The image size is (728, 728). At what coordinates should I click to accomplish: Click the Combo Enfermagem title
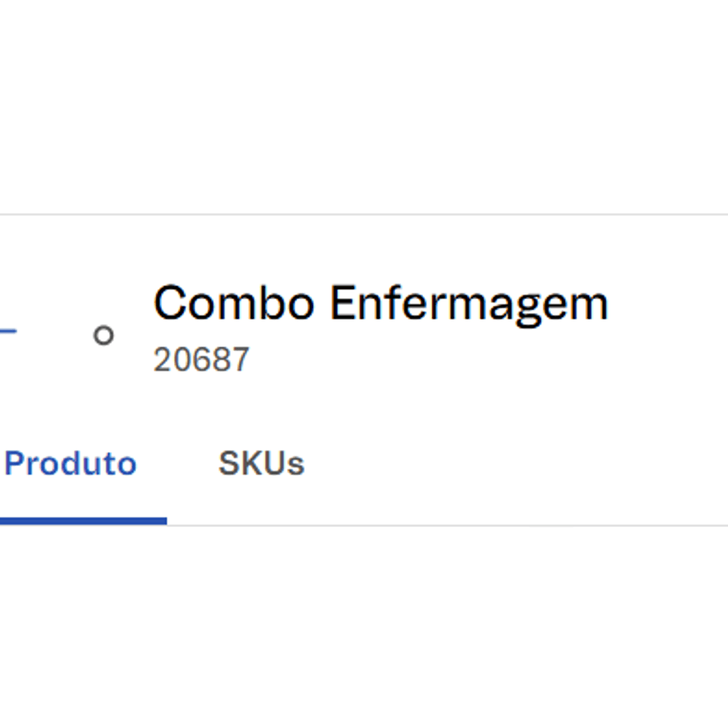pos(380,303)
